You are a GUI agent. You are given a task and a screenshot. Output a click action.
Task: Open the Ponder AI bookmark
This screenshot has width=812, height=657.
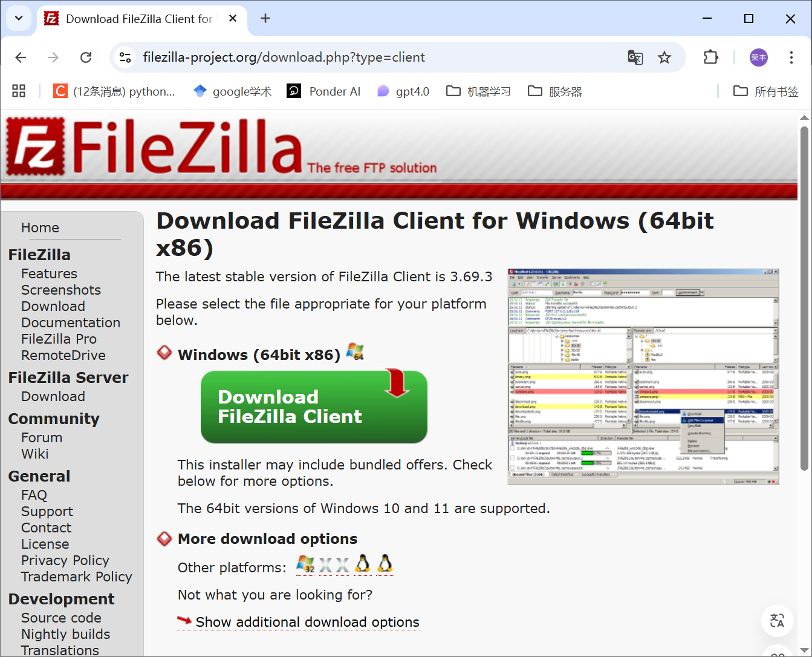(x=323, y=91)
